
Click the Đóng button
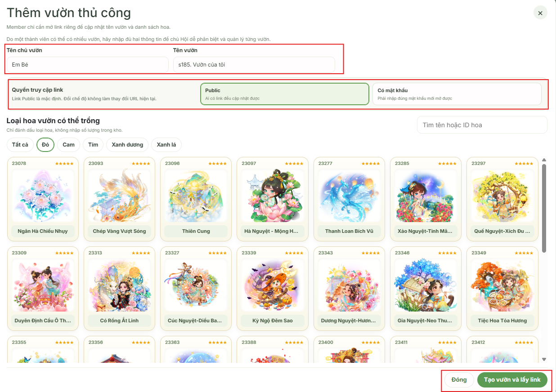point(459,380)
